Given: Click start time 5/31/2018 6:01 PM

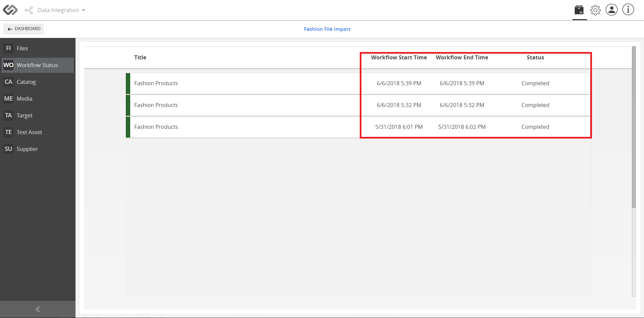Looking at the screenshot, I should [399, 127].
